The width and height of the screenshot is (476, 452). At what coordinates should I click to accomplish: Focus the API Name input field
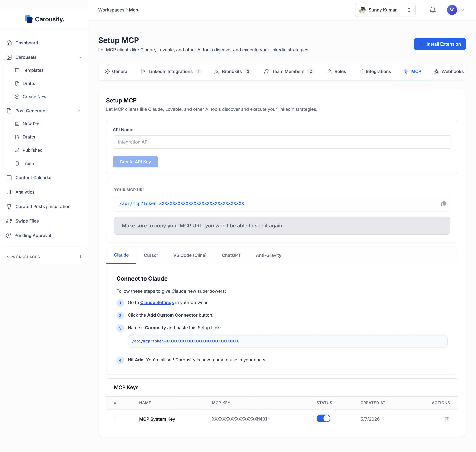282,142
